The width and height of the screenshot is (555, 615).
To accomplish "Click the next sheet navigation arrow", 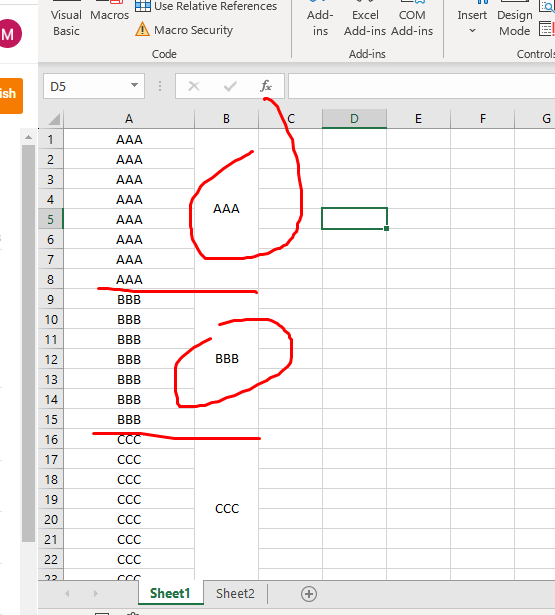I will coord(96,593).
